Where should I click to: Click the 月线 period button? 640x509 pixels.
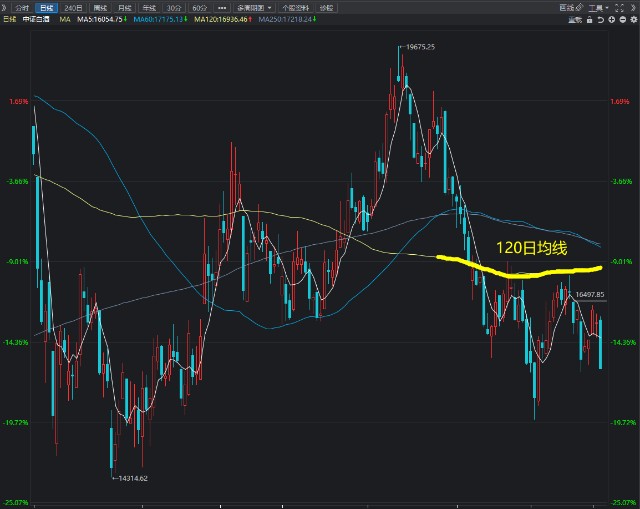coord(125,7)
